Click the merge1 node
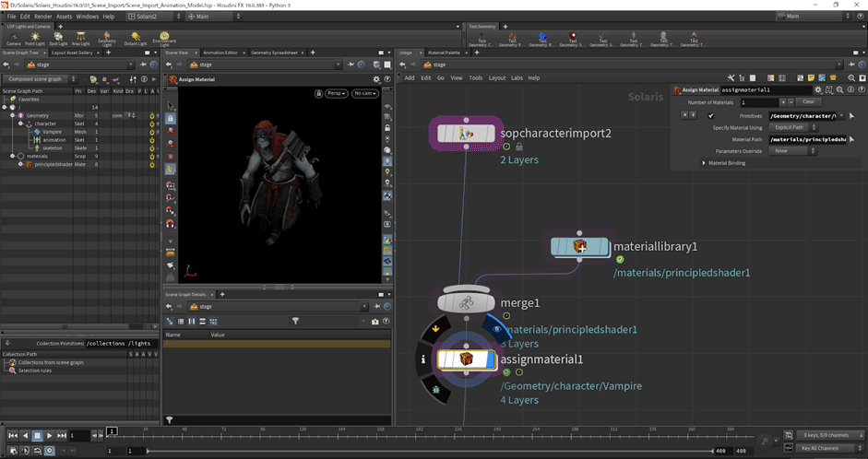868x459 pixels. pyautogui.click(x=467, y=302)
